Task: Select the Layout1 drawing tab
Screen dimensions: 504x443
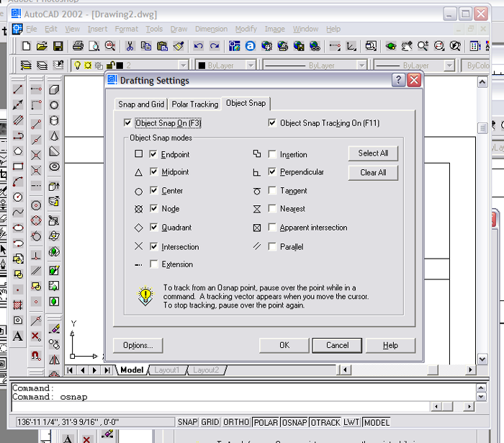Action: (166, 370)
